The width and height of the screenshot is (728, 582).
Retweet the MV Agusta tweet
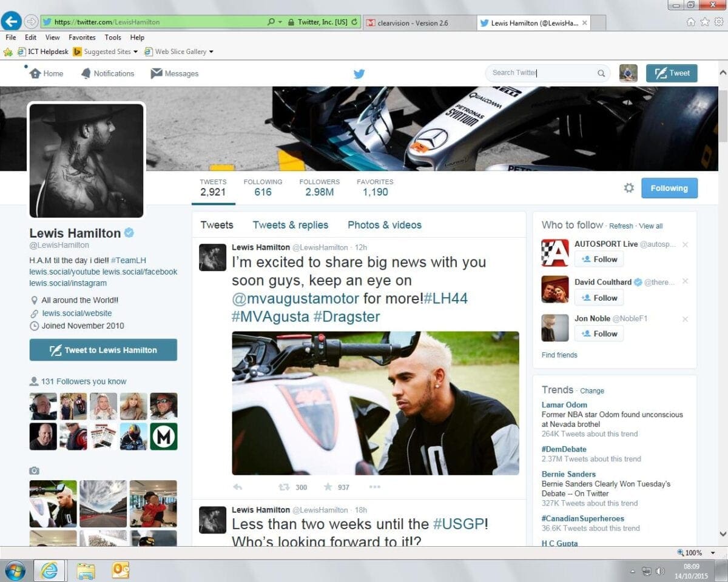click(283, 487)
